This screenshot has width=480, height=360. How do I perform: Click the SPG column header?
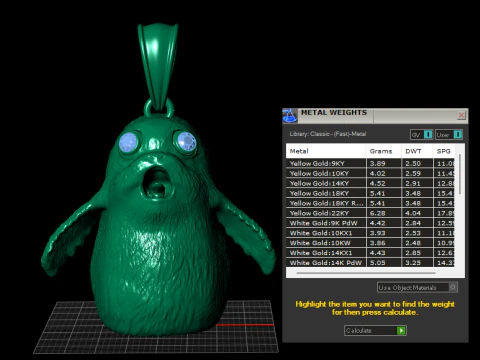click(444, 151)
